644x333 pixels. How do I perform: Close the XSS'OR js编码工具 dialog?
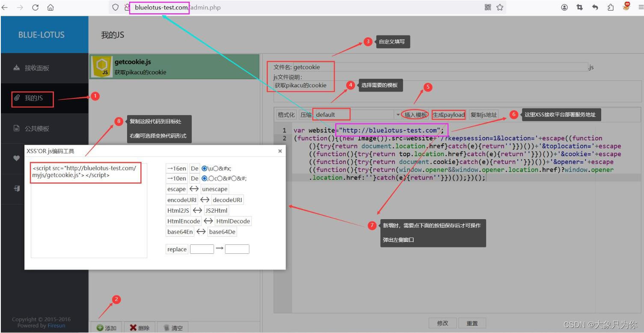point(280,151)
